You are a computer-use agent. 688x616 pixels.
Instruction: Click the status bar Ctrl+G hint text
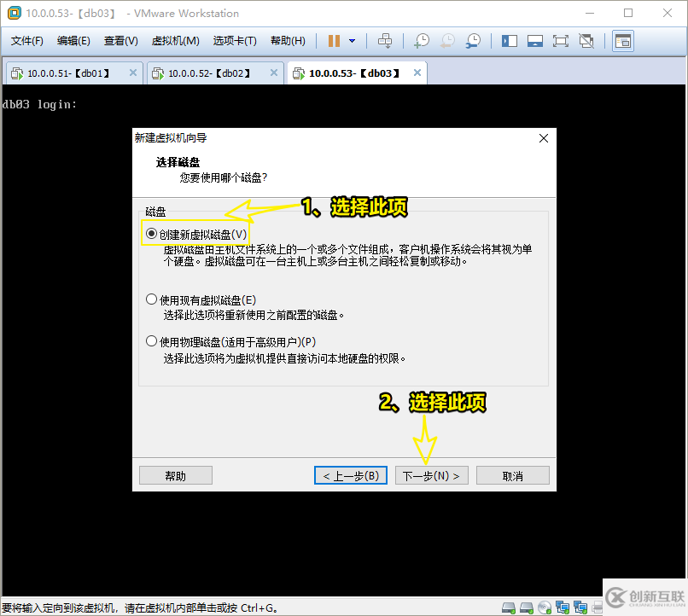click(139, 608)
